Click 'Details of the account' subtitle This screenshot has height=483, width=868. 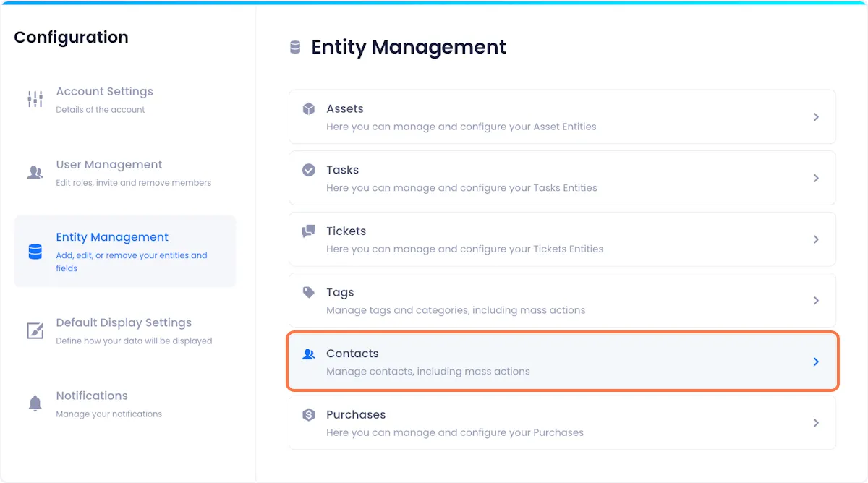tap(101, 110)
